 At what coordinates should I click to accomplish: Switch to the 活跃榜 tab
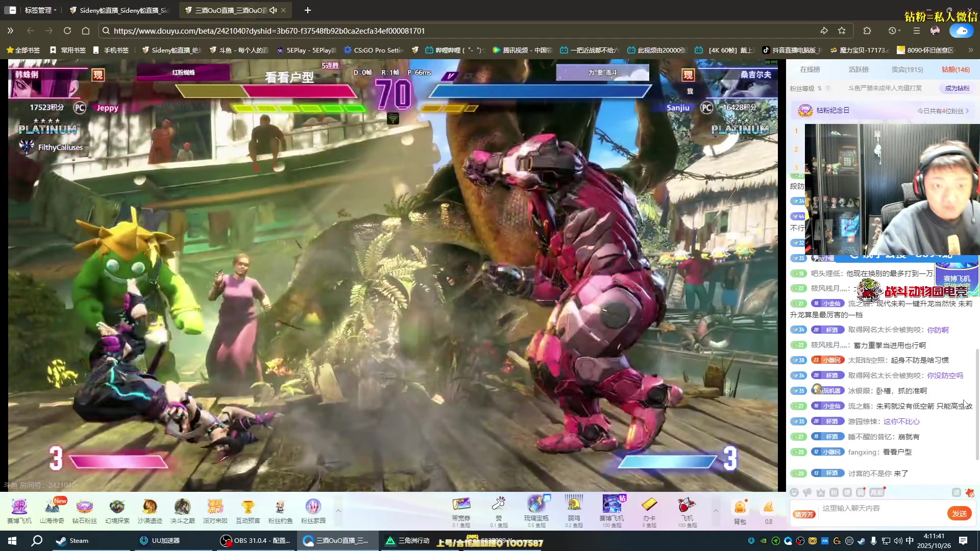(x=859, y=69)
